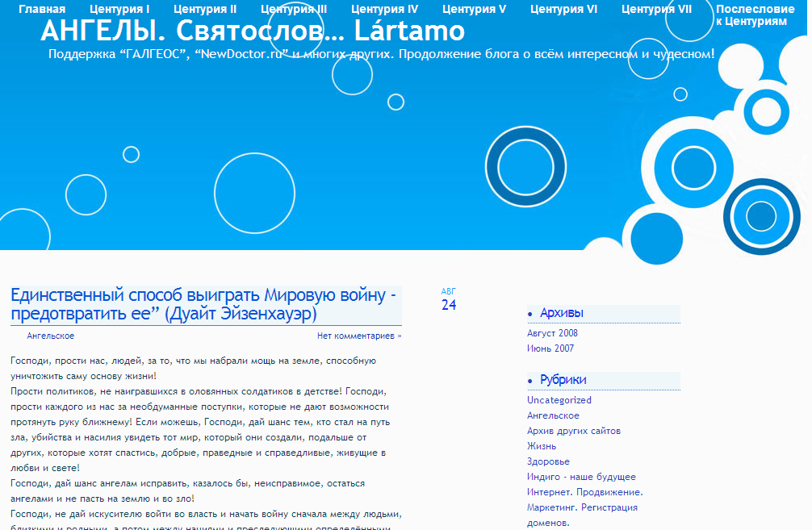Viewport: 812px width, 530px height.
Task: Open the post titled Единственный способ выиграть Мировую войну
Action: 203,303
